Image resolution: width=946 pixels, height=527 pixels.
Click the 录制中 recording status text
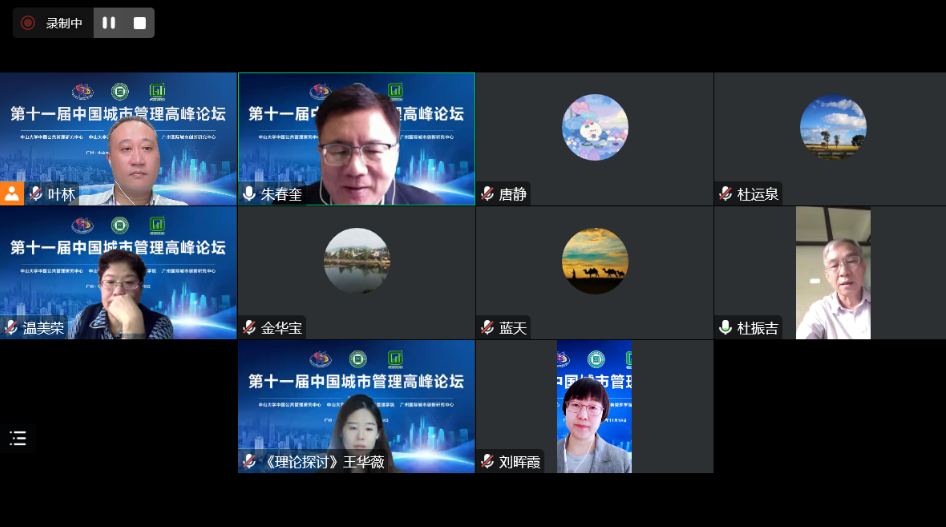pyautogui.click(x=64, y=23)
